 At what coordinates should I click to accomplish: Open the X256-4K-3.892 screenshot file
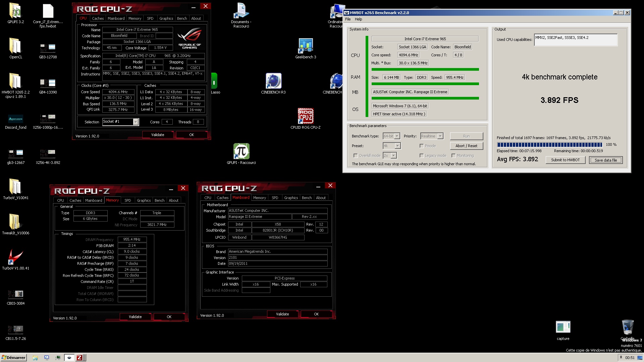(48, 157)
